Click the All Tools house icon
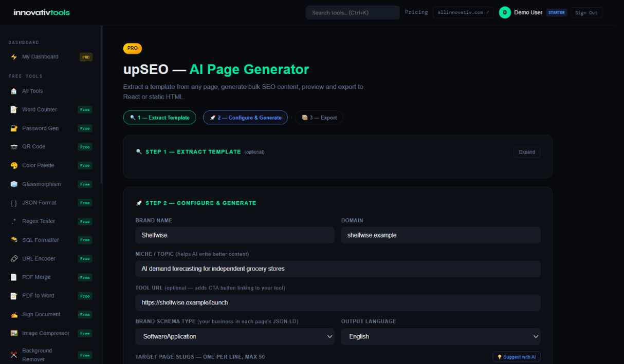The image size is (624, 364). [14, 91]
